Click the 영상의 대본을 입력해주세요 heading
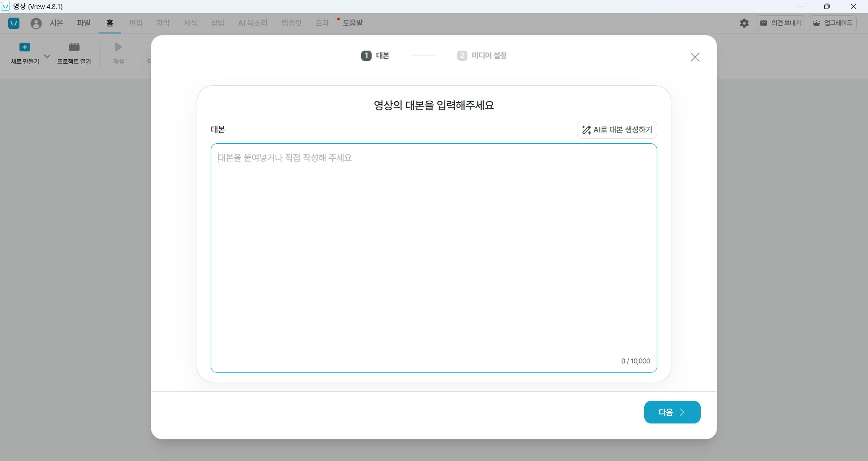 (x=434, y=105)
